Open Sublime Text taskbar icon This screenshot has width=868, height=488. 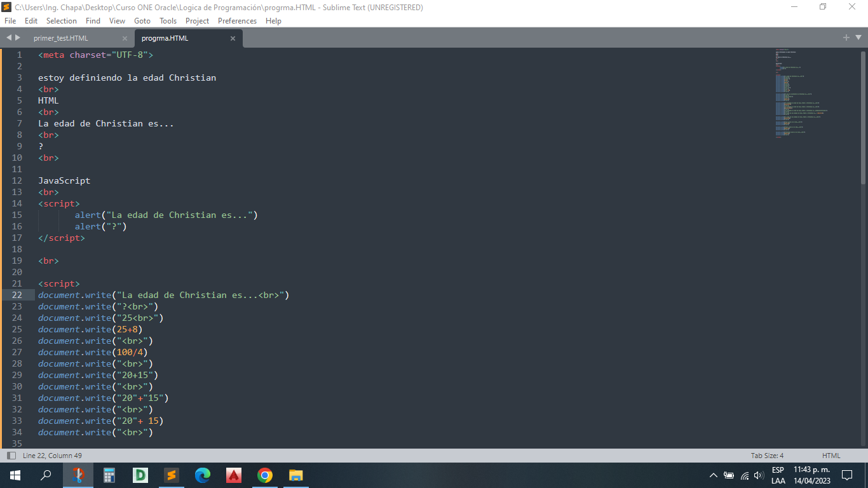click(172, 475)
